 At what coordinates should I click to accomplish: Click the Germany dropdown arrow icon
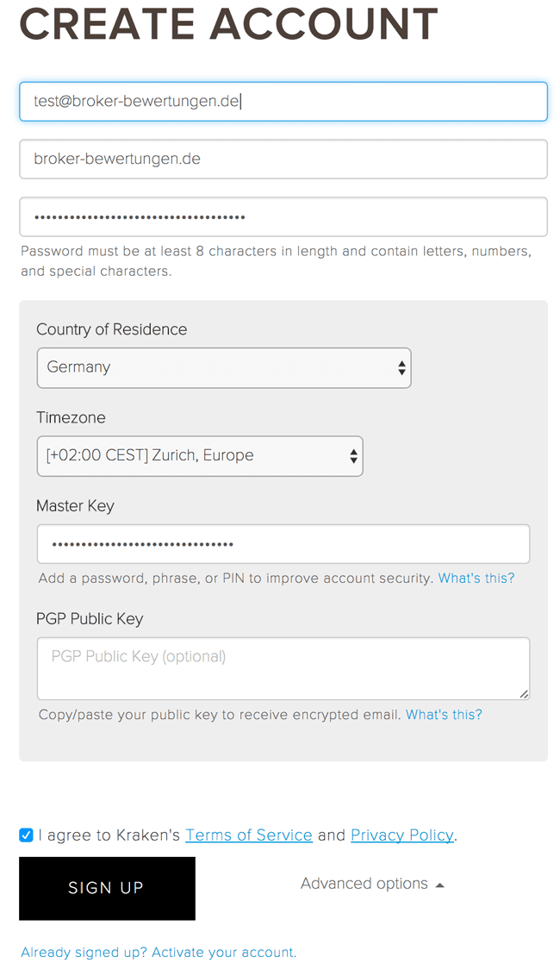(402, 368)
